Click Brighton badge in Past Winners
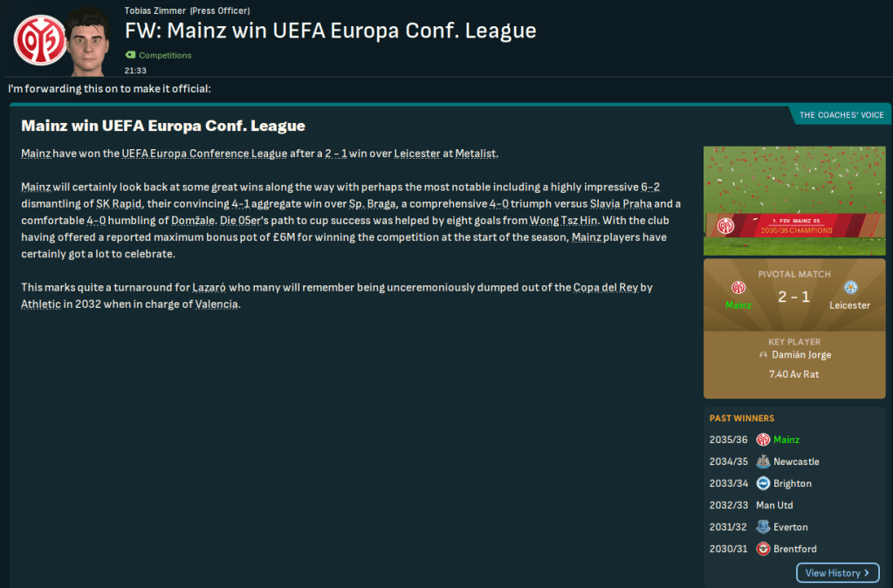 pyautogui.click(x=763, y=483)
